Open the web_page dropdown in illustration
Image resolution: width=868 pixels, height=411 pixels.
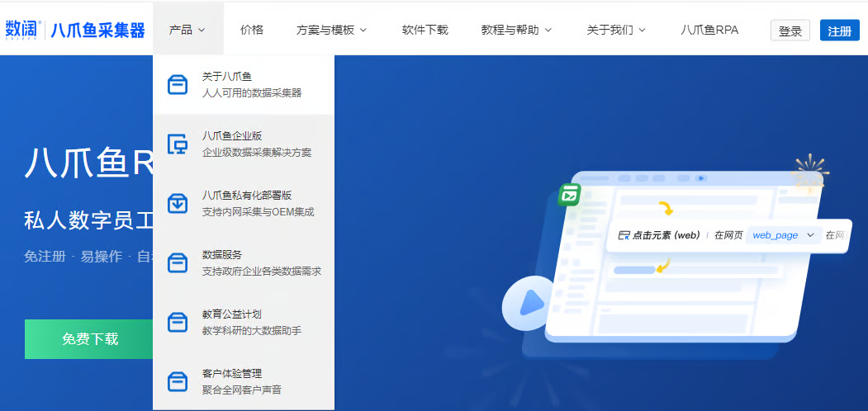pos(783,235)
